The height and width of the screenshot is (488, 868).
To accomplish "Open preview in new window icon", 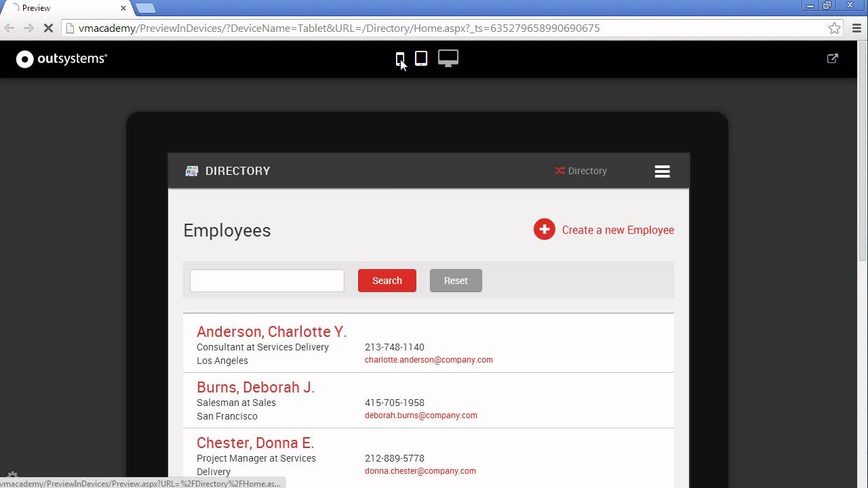I will click(833, 58).
